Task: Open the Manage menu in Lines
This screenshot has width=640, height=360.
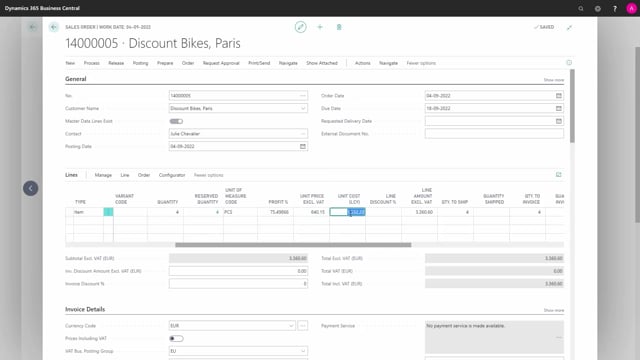Action: (103, 175)
